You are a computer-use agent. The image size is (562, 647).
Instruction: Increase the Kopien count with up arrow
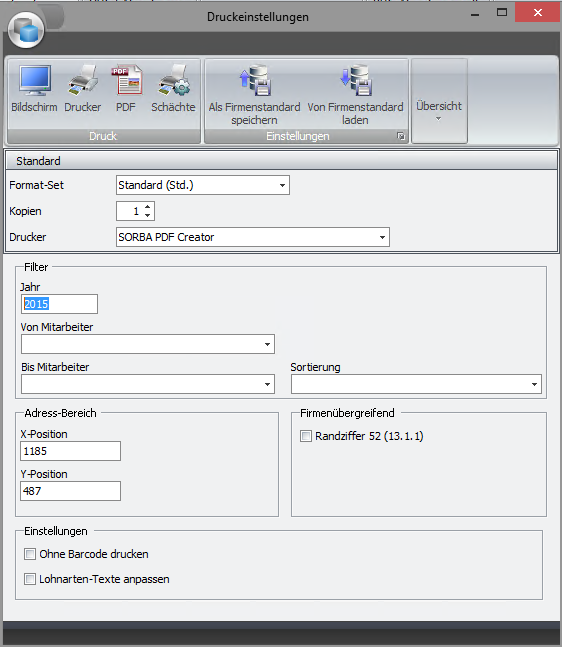(x=148, y=207)
